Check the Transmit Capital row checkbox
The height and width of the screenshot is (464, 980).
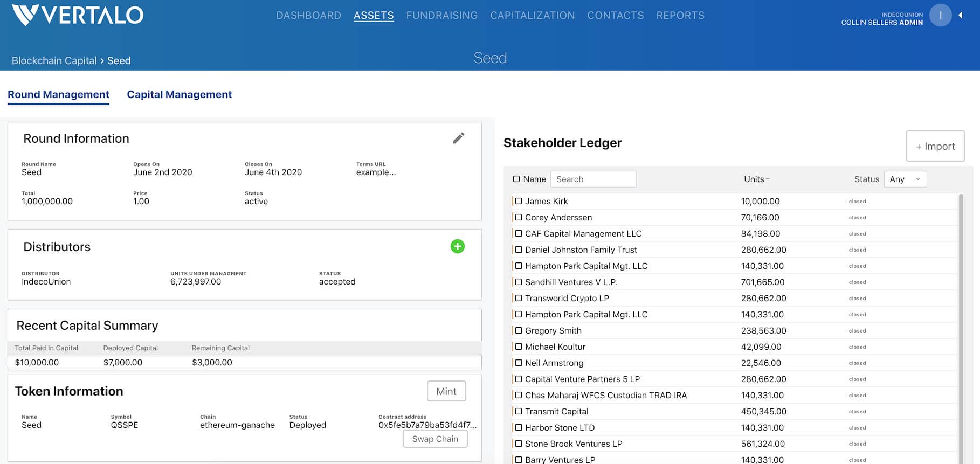[x=519, y=411]
